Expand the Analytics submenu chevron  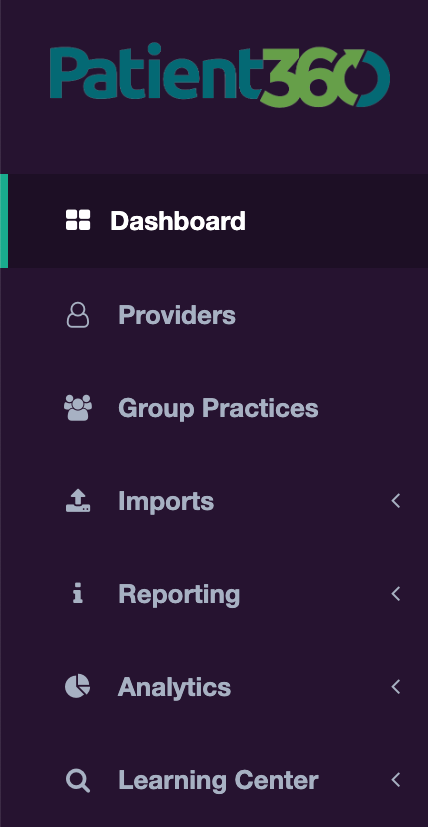click(x=396, y=687)
